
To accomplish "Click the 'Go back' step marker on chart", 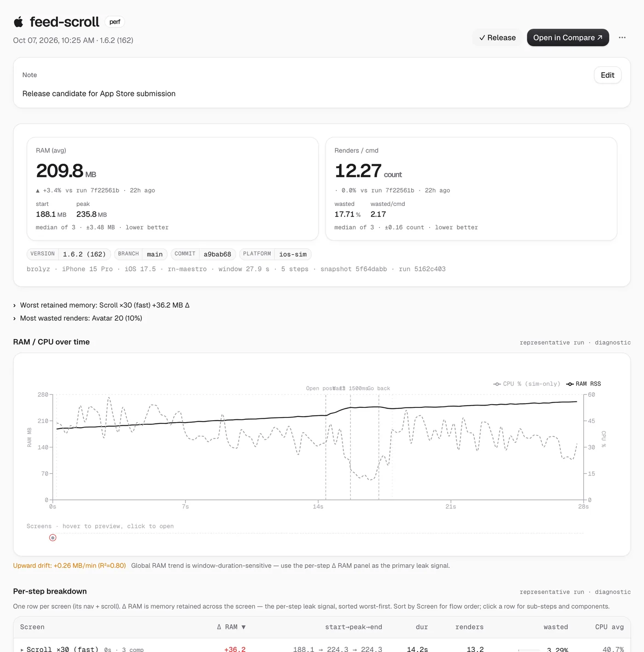I will tap(379, 389).
